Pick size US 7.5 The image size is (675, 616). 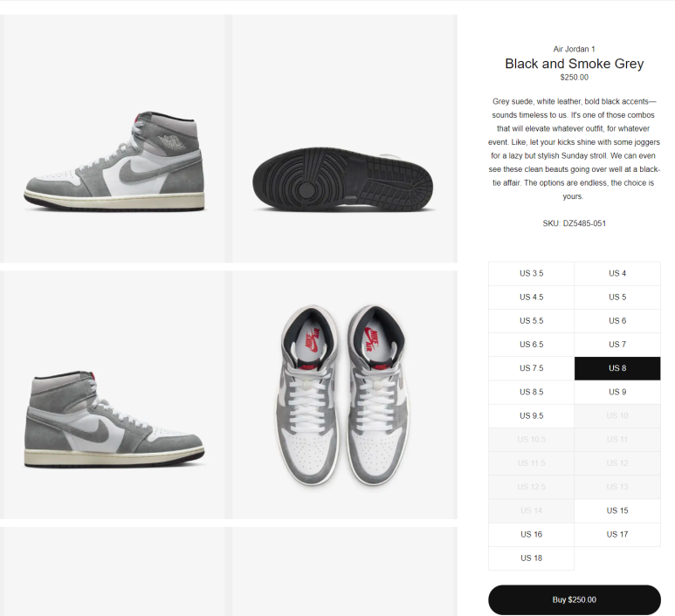[531, 368]
